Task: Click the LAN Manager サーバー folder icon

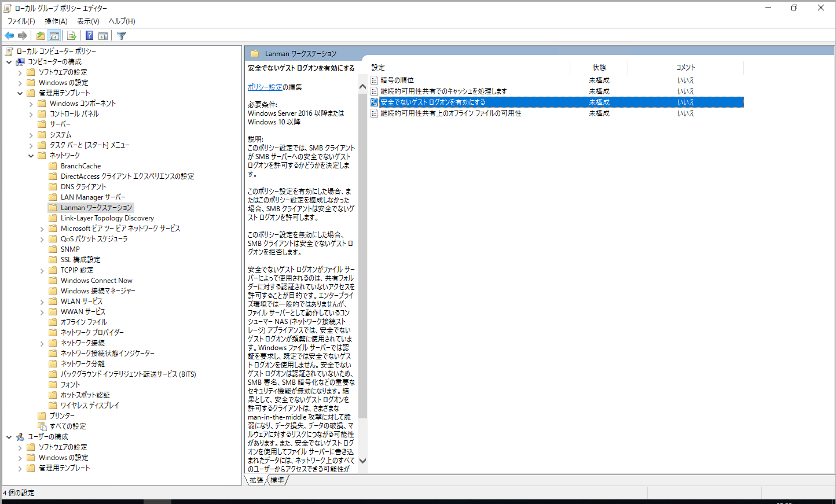Action: pyautogui.click(x=53, y=197)
